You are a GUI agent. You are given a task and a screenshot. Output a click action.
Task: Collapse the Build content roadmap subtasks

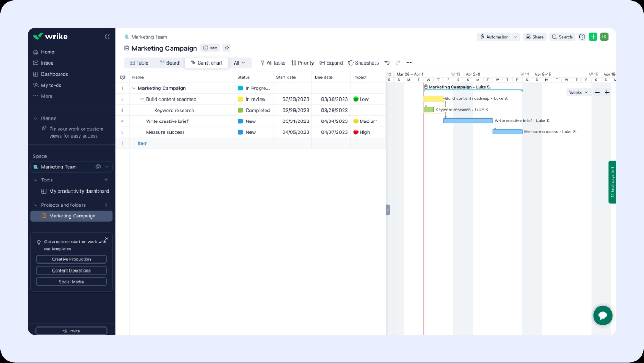(x=142, y=99)
